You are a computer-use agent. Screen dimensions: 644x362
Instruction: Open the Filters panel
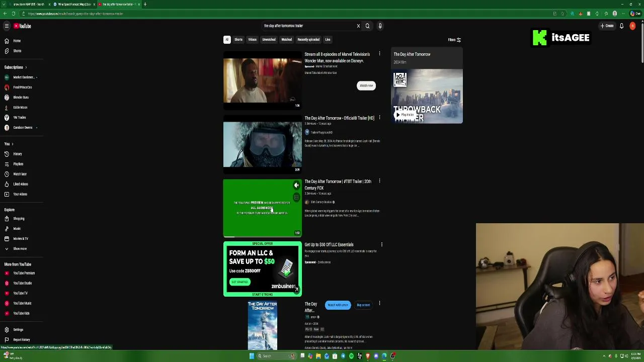(454, 40)
